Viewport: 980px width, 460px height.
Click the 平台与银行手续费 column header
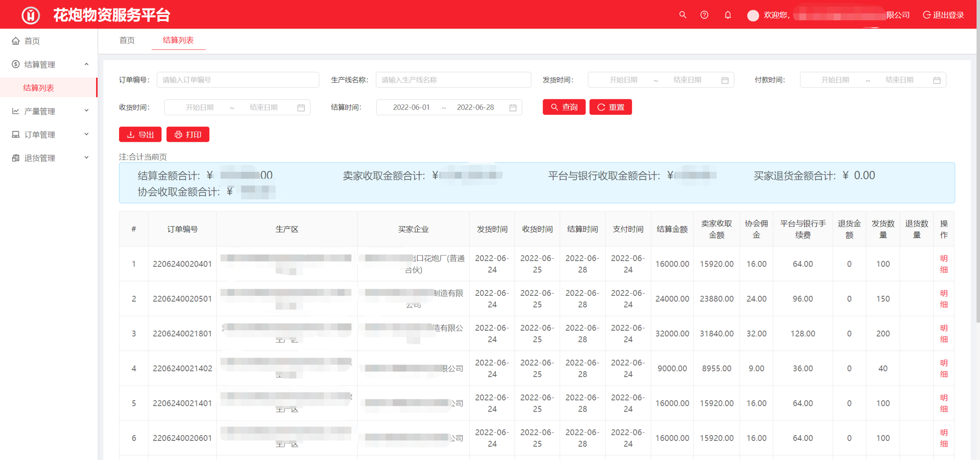pos(802,229)
